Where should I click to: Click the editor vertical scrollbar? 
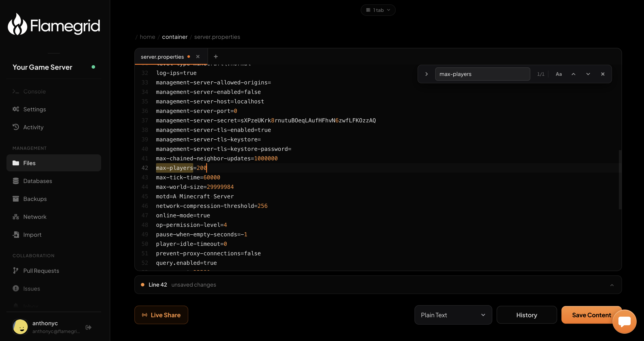point(620,180)
